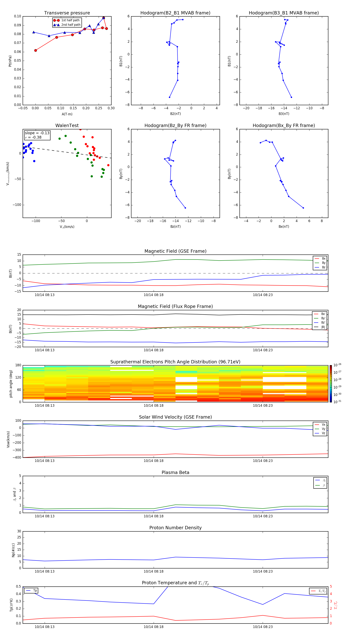Click the "VA(km/s)" x-axis label
This screenshot has width=351, height=644.
(67, 227)
